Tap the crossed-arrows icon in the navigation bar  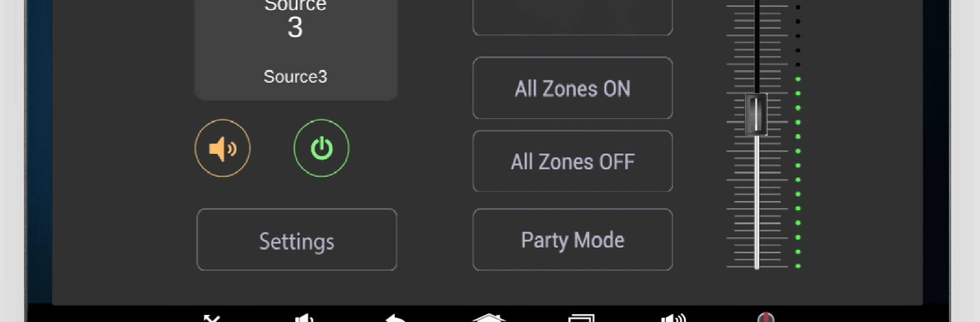pyautogui.click(x=212, y=318)
